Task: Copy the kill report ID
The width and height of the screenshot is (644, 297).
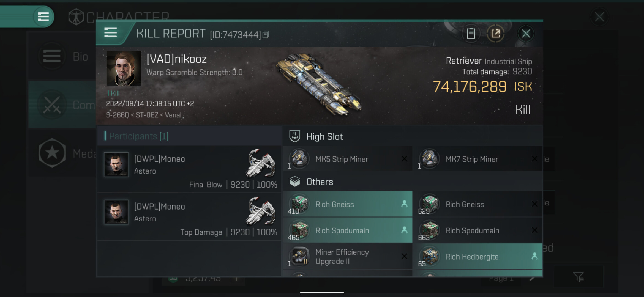Action: (x=266, y=35)
